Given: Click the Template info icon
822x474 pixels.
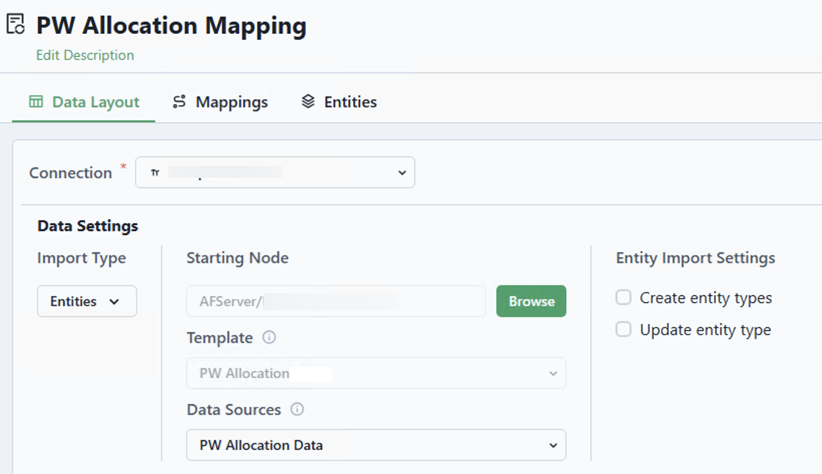Looking at the screenshot, I should 269,337.
